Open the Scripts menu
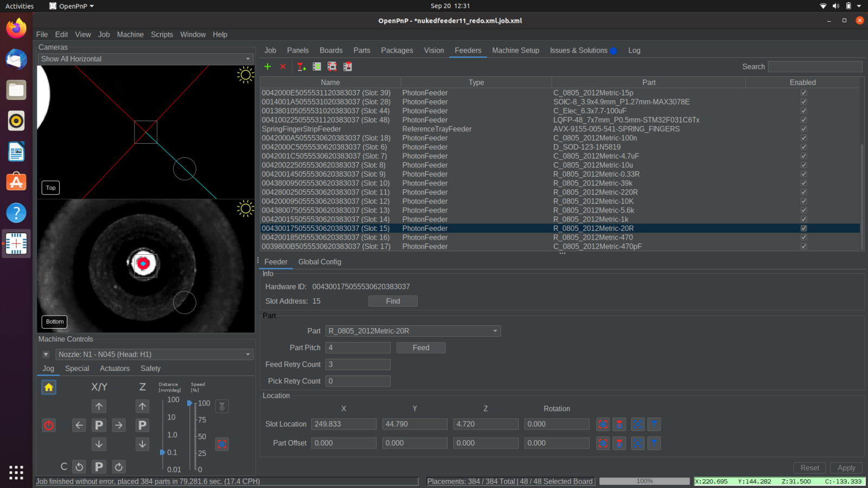Image resolution: width=868 pixels, height=488 pixels. (162, 34)
